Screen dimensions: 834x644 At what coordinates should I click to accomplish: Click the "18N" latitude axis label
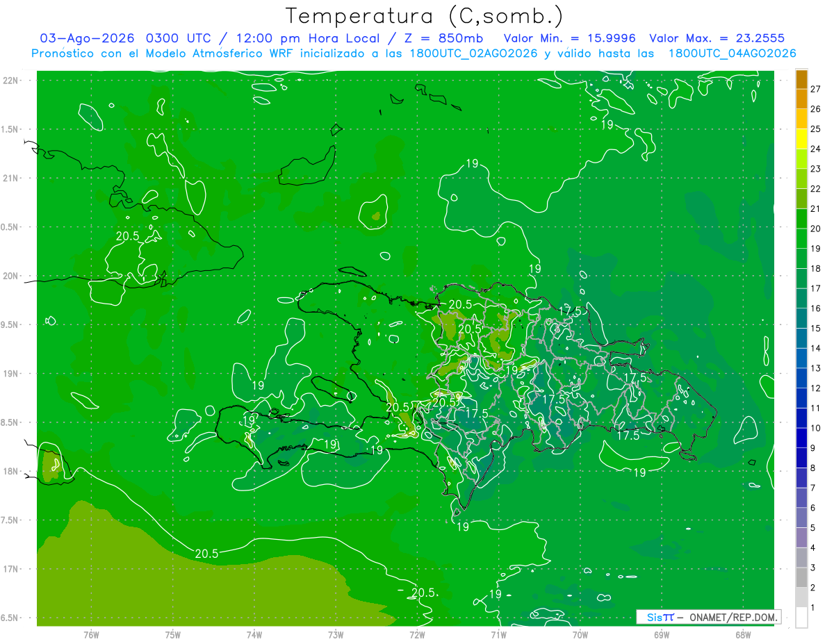pos(10,472)
